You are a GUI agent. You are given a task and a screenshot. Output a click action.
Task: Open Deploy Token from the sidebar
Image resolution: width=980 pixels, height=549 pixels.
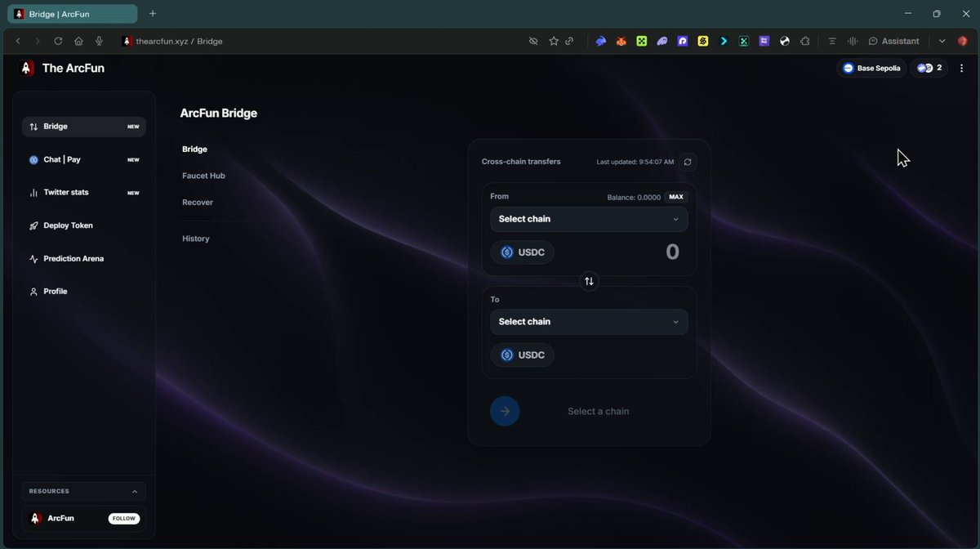(84, 225)
